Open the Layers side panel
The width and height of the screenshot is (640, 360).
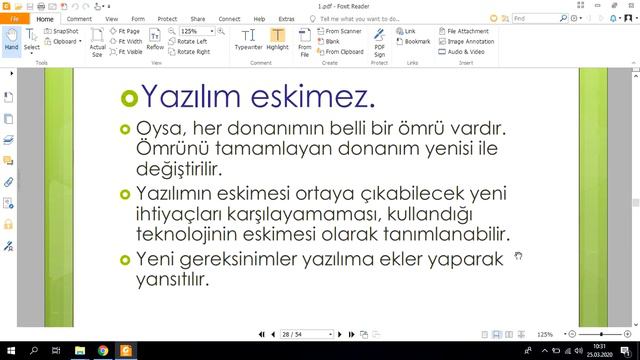point(8,140)
